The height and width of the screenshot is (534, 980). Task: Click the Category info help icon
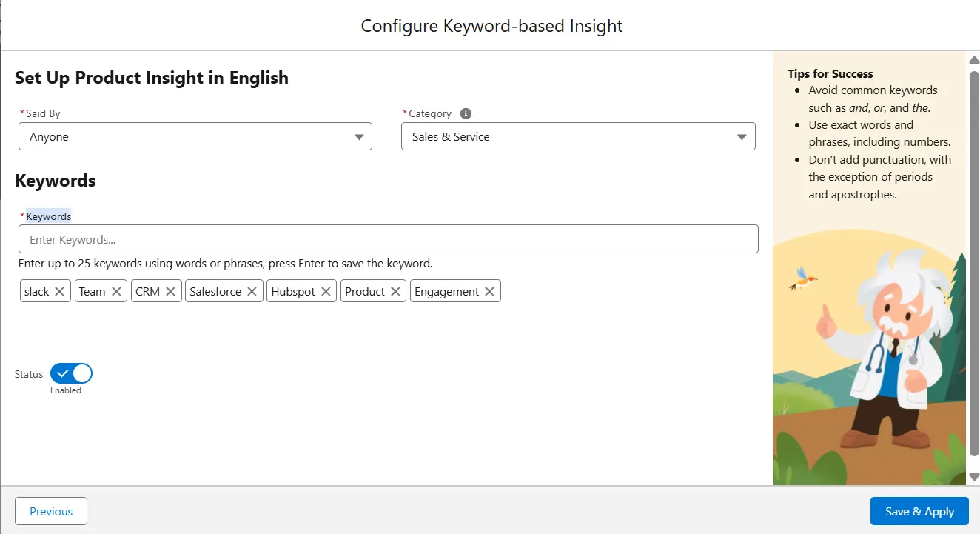466,113
